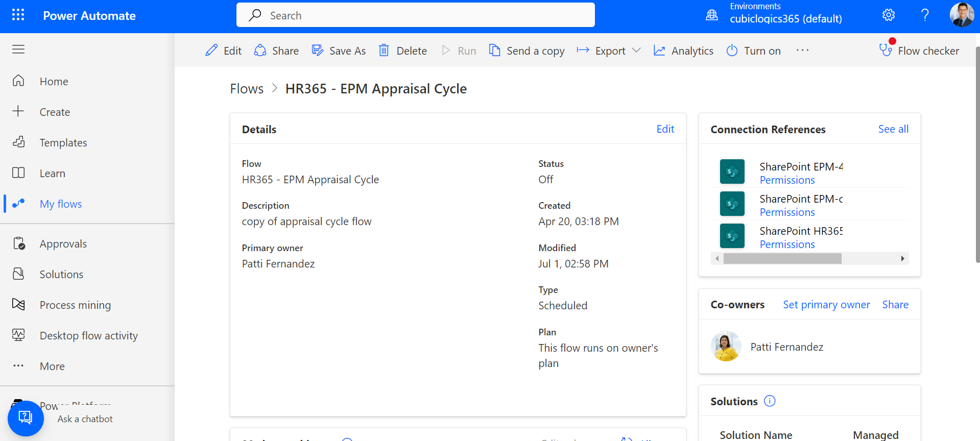Viewport: 980px width, 441px height.
Task: Click into the Search box
Action: 415,15
